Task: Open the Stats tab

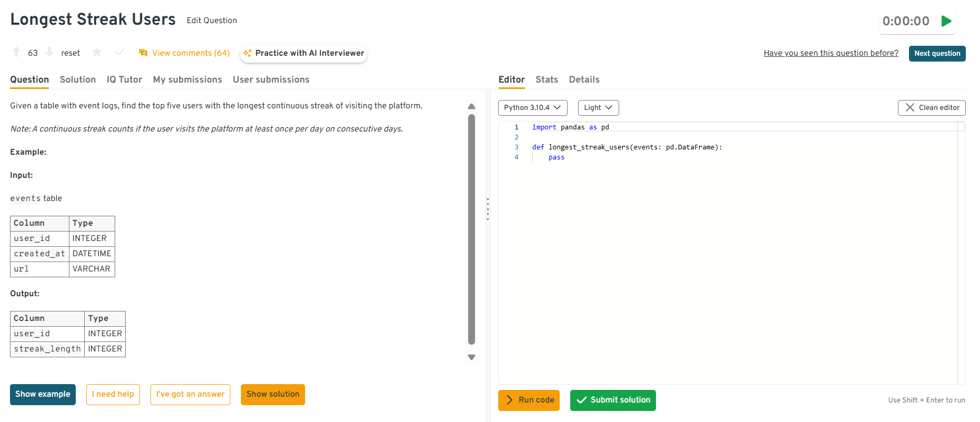Action: (x=547, y=79)
